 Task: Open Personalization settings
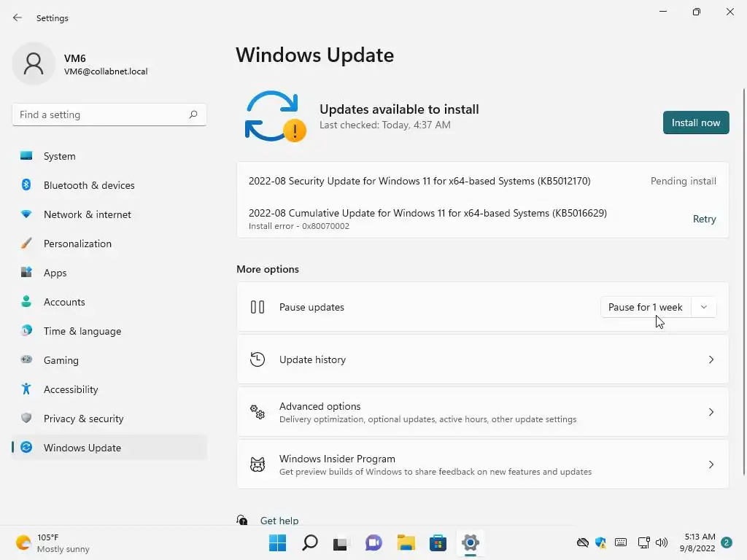[x=109, y=244]
